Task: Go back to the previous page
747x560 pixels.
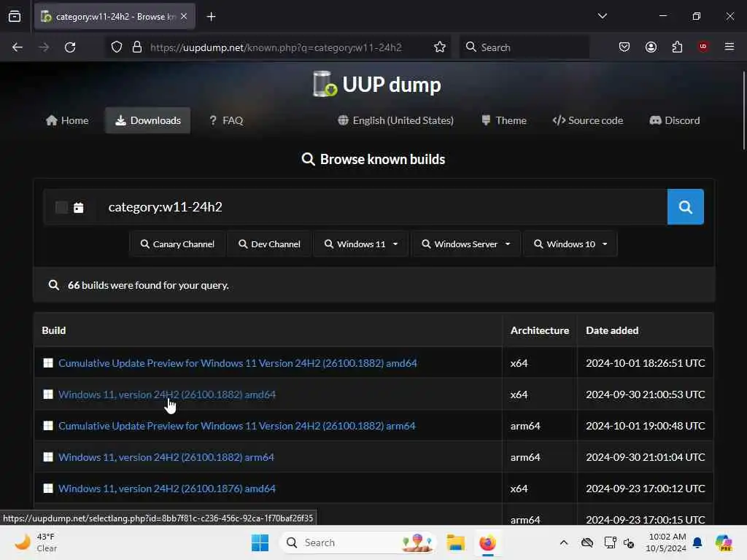Action: tap(18, 47)
